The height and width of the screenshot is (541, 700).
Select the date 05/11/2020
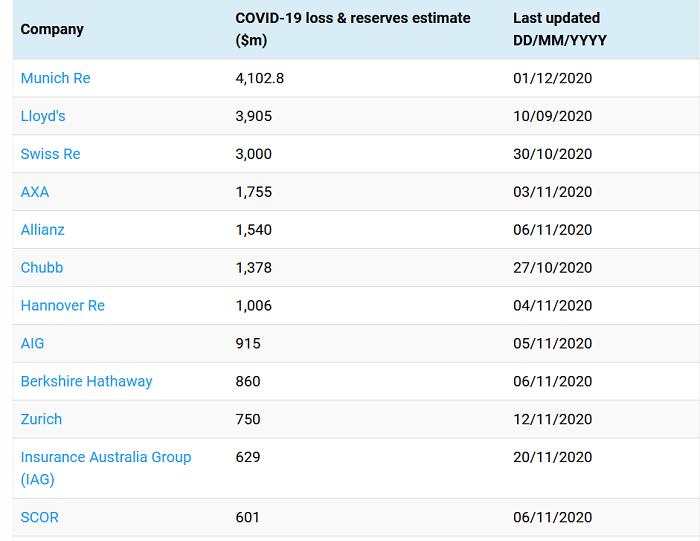(x=552, y=344)
